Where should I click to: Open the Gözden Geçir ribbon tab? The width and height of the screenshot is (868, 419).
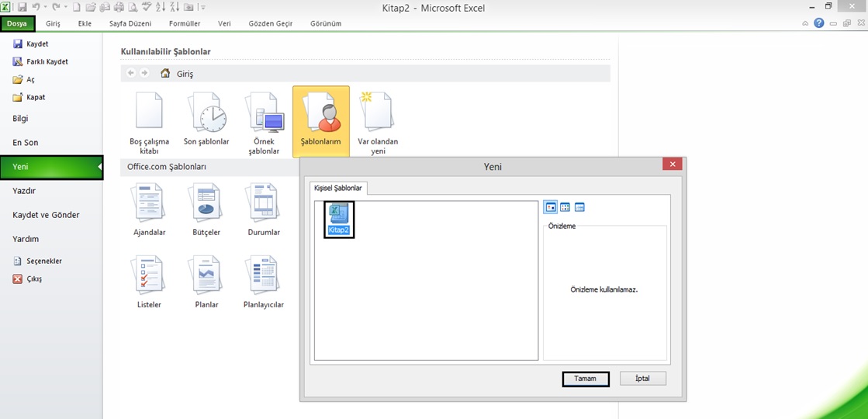click(271, 23)
